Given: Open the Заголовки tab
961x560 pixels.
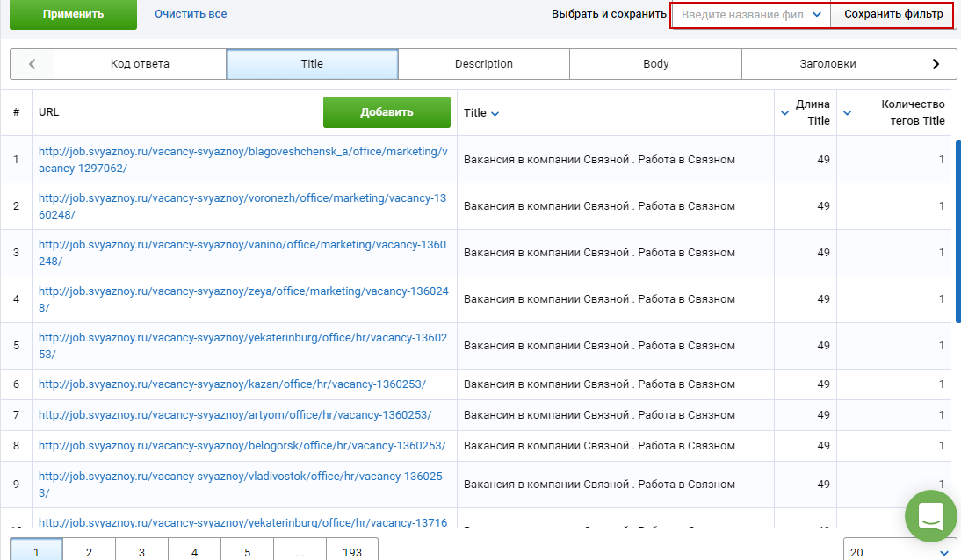Looking at the screenshot, I should [827, 64].
